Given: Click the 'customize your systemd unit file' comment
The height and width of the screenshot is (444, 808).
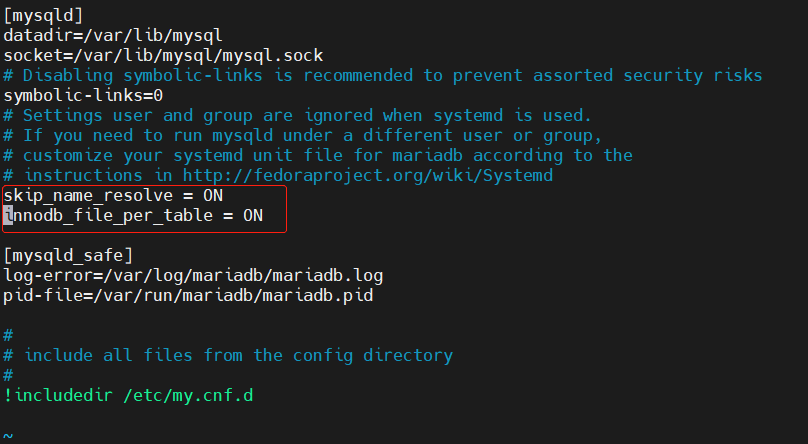Looking at the screenshot, I should click(318, 156).
